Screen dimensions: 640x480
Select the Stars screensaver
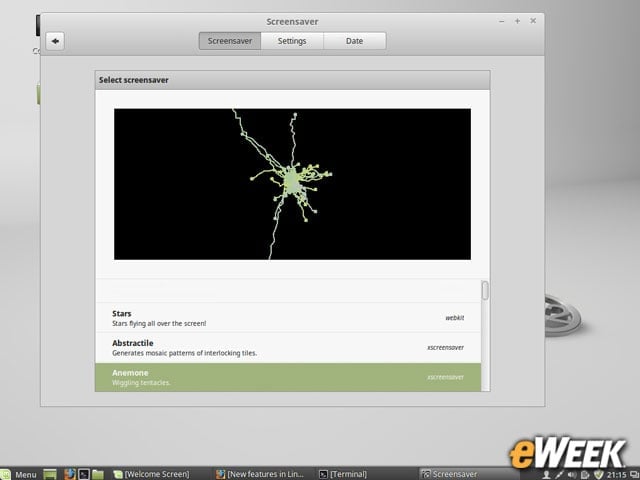(288, 318)
